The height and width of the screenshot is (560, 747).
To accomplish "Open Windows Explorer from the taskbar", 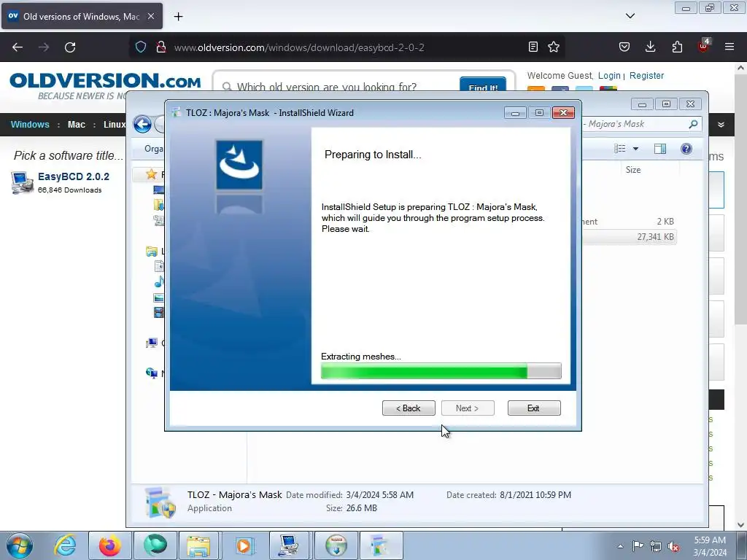I will tap(198, 545).
